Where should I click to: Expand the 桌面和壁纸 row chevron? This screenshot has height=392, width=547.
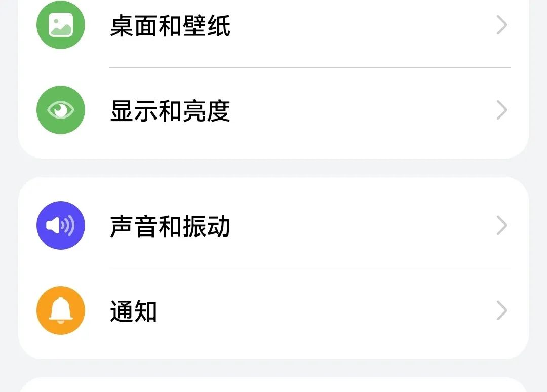(x=501, y=24)
